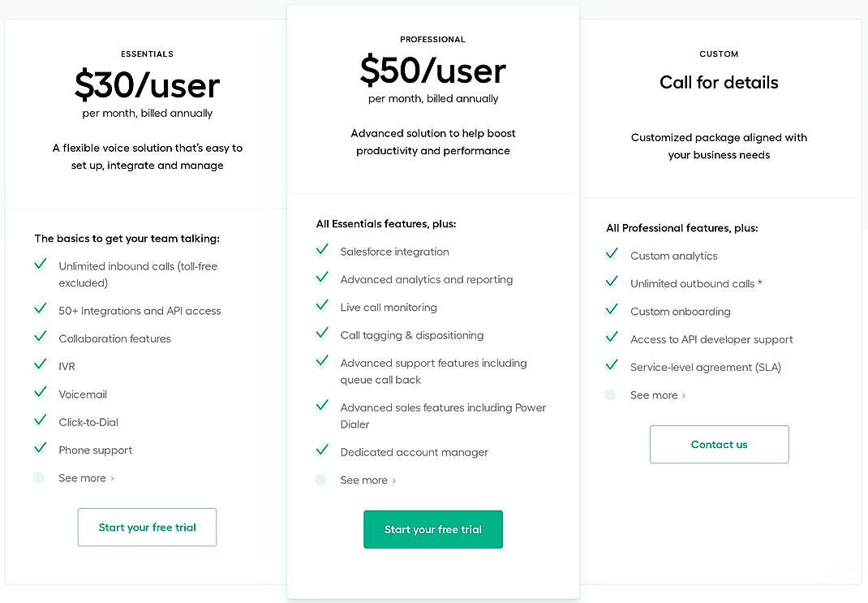Expand See more under Essentials features

86,478
